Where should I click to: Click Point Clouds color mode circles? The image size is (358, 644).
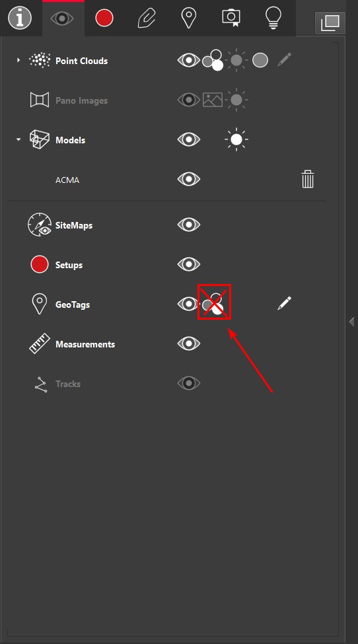(x=213, y=60)
